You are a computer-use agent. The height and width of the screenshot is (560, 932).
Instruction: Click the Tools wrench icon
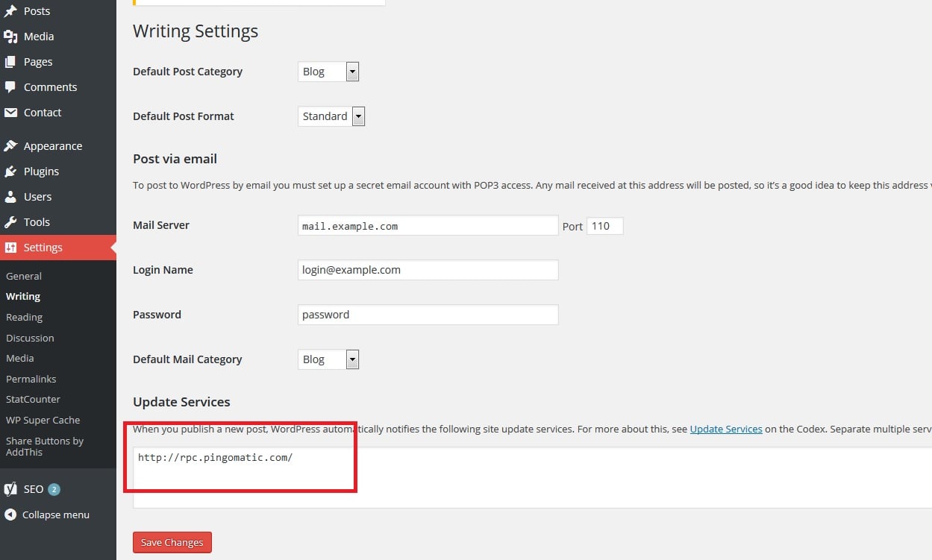click(x=10, y=222)
